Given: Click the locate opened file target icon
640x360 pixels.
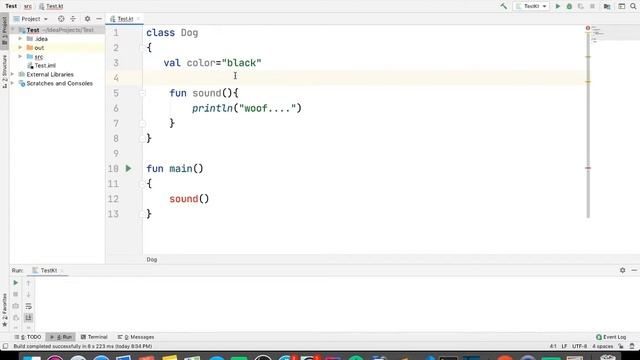Looking at the screenshot, I should (x=61, y=19).
